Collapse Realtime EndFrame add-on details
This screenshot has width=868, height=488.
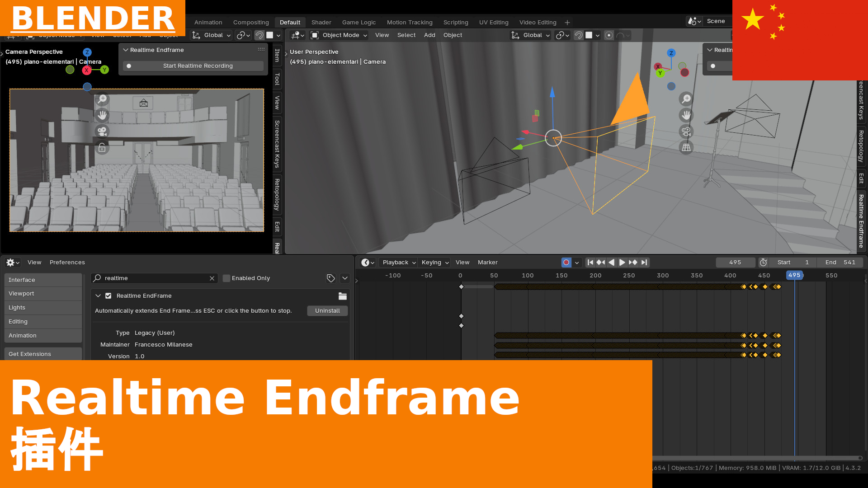[x=98, y=296]
